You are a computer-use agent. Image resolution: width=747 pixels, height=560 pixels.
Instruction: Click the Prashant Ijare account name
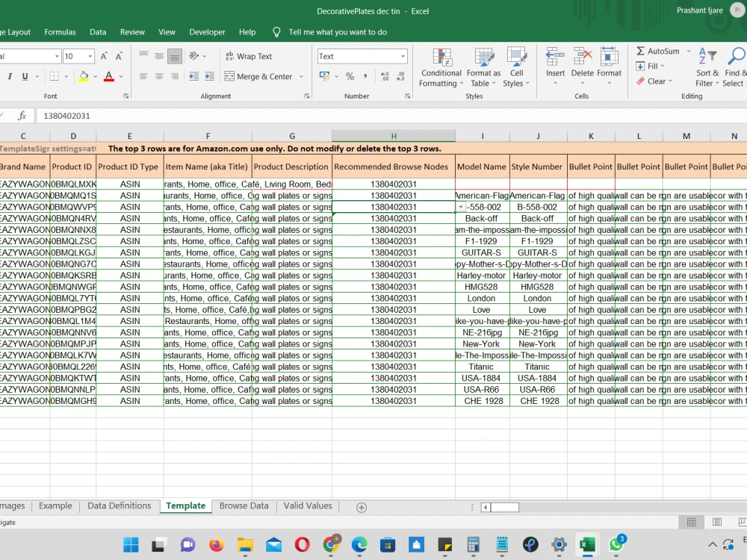point(699,10)
